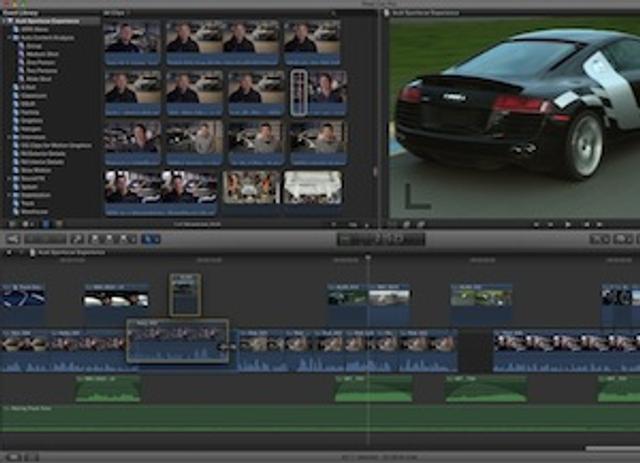This screenshot has height=463, width=640.
Task: Click the small framed connected clip above storyline
Action: coord(185,295)
